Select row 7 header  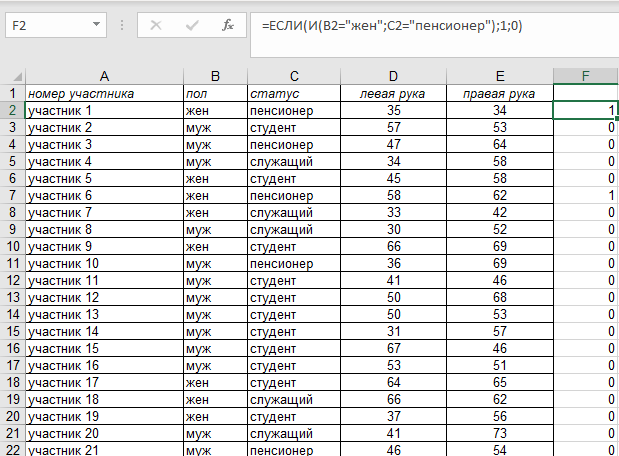click(x=12, y=195)
